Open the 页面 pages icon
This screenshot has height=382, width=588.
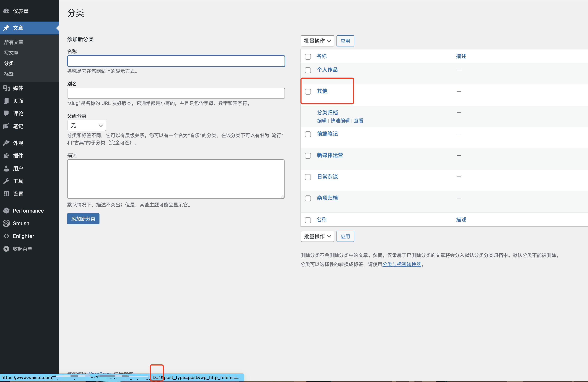pos(6,101)
